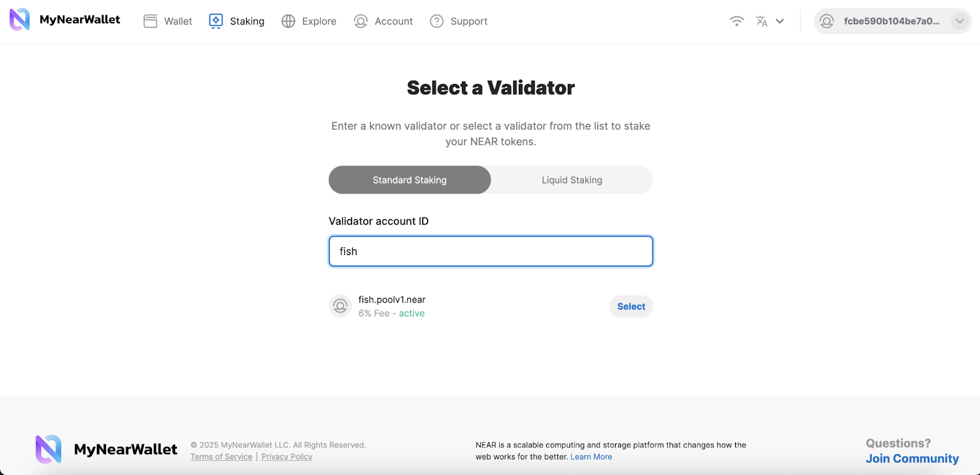Click the Validator account ID field
Screen dimensions: 980x475
[x=491, y=251]
